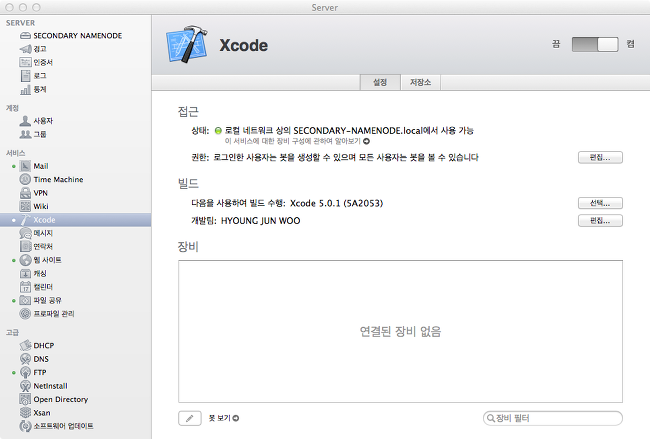Click 선택 button to choose Xcode version
Image resolution: width=650 pixels, height=439 pixels.
tap(600, 203)
